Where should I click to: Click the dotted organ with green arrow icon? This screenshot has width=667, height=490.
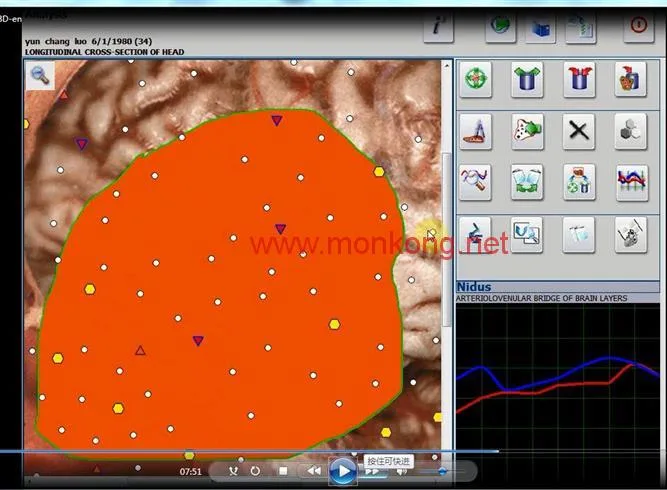coord(527,131)
